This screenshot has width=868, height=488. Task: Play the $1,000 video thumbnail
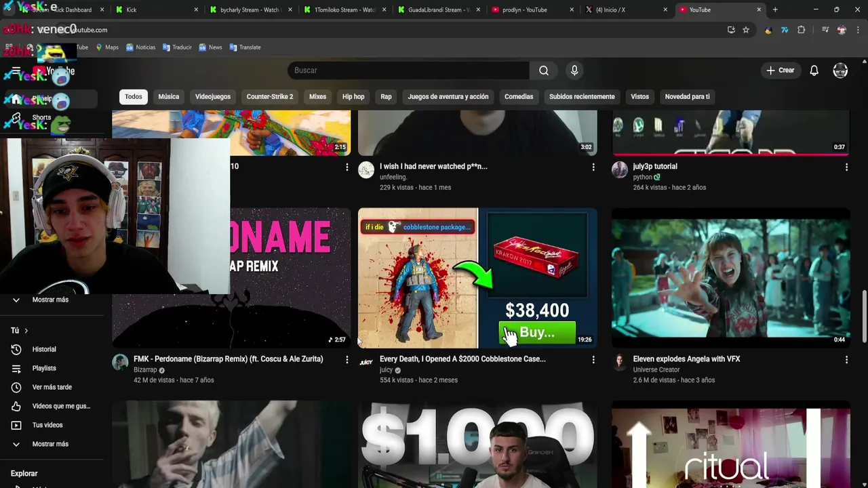(477, 445)
